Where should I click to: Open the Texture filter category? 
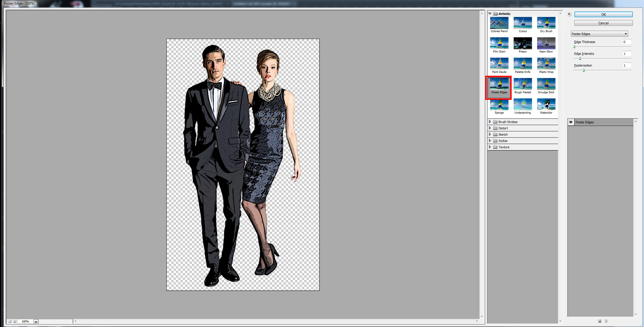490,147
